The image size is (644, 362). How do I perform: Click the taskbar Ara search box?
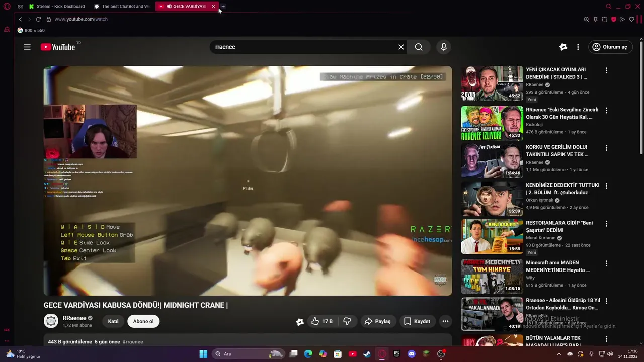pos(249,354)
